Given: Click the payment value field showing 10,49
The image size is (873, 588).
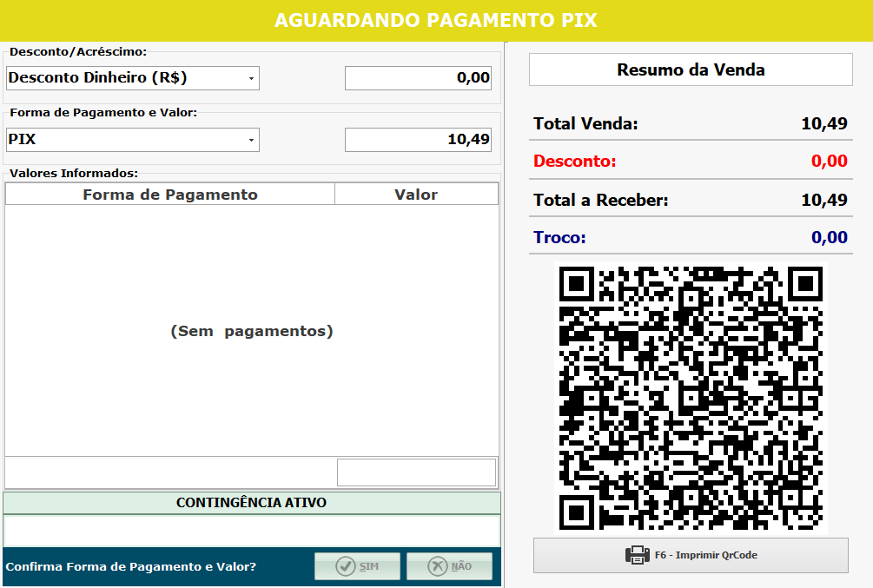Looking at the screenshot, I should [419, 139].
